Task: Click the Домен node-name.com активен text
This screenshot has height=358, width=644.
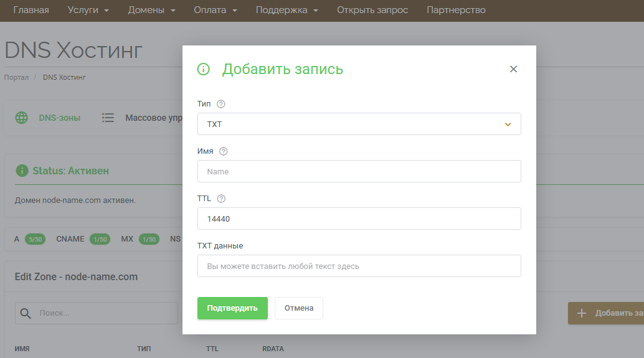Action: coord(75,200)
